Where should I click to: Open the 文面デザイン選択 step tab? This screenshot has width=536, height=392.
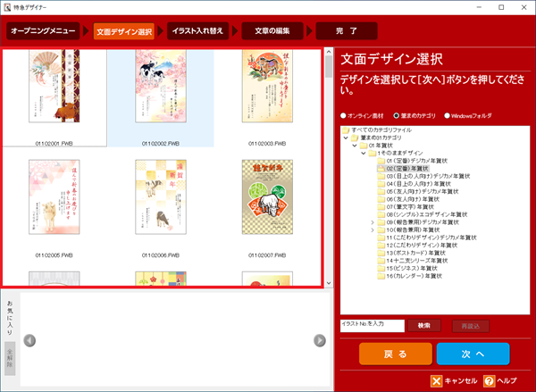click(124, 31)
